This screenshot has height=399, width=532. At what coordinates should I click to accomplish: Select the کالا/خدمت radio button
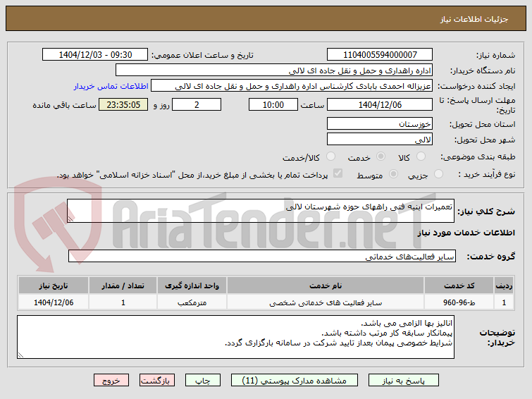tap(330, 156)
